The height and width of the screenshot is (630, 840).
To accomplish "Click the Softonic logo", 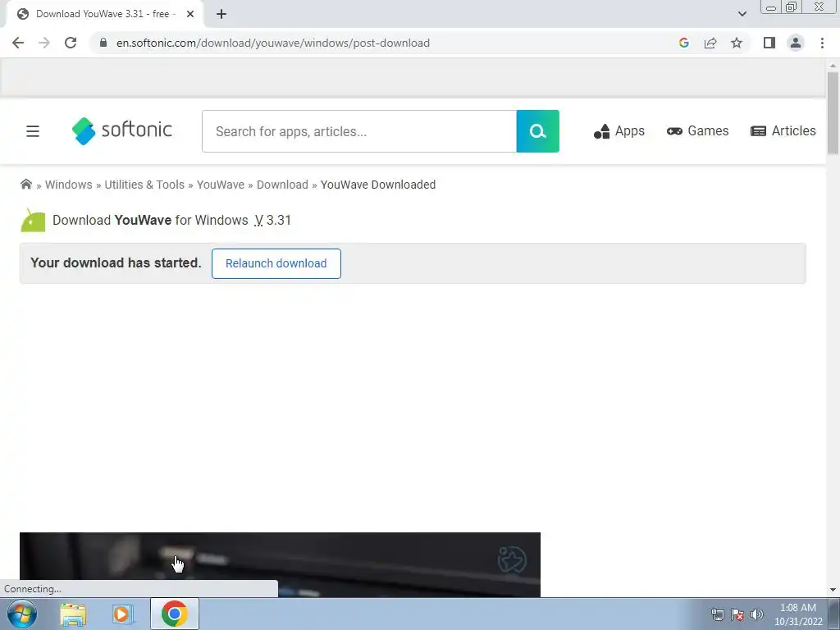I will [x=121, y=130].
